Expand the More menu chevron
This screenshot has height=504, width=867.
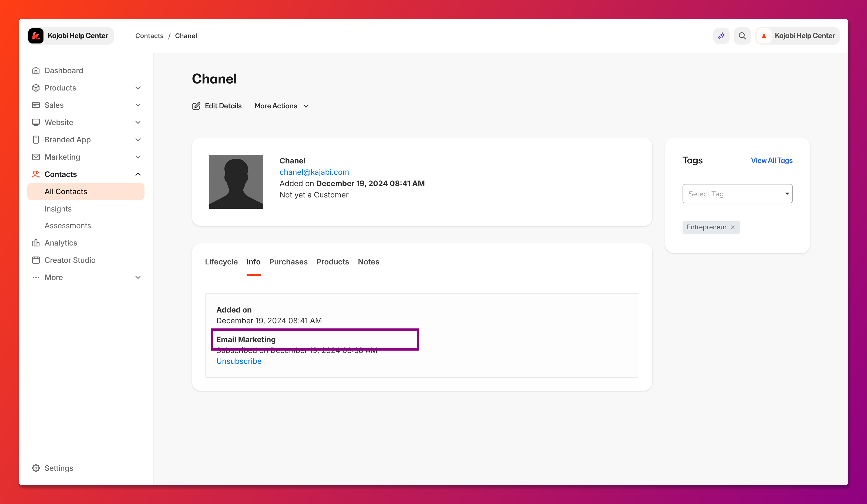coord(138,277)
